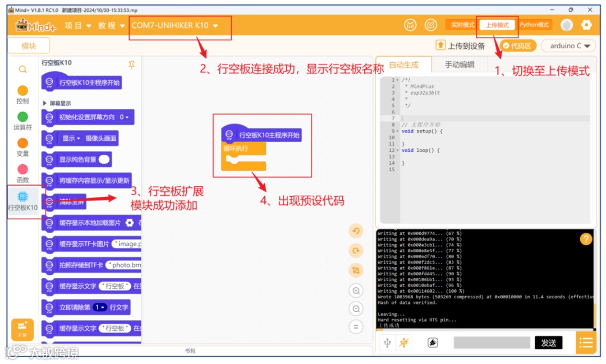Open the search blocks magnifier icon
The height and width of the screenshot is (364, 606).
pyautogui.click(x=23, y=70)
